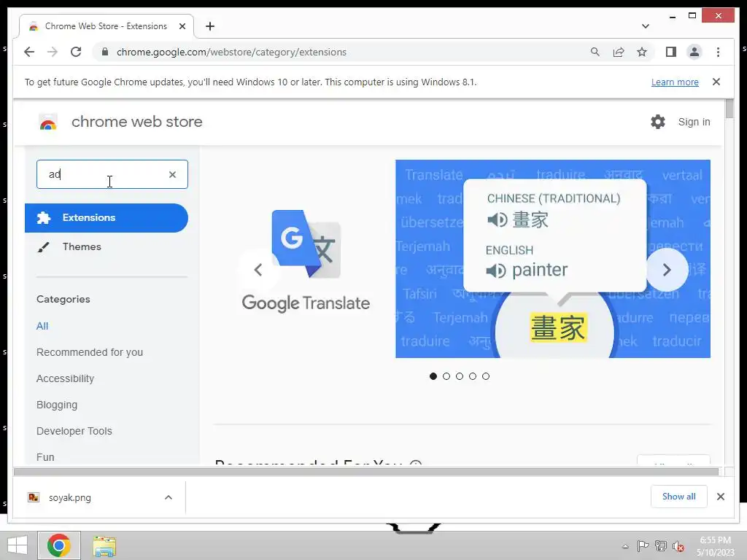Image resolution: width=747 pixels, height=560 pixels.
Task: Open a new tab
Action: pos(210,26)
